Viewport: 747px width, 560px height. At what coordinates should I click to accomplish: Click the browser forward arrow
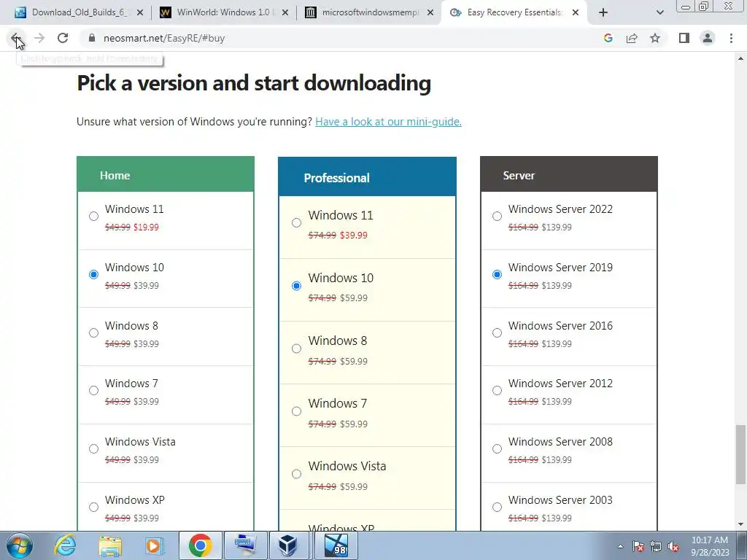point(39,38)
